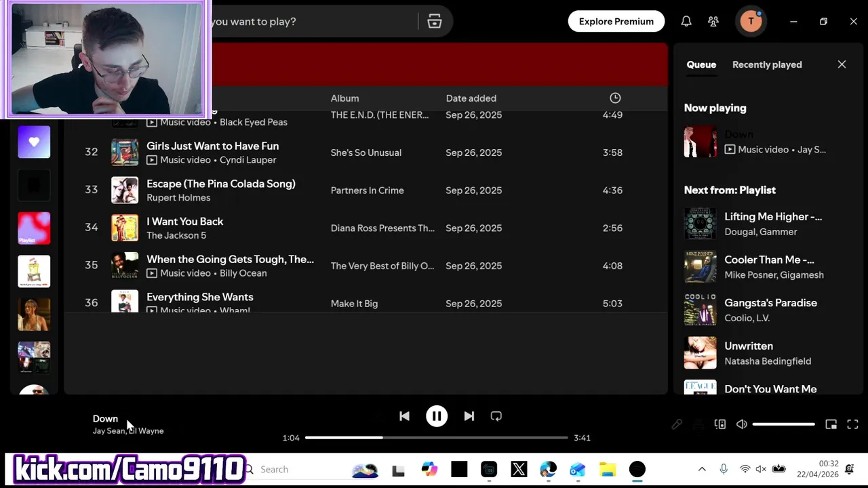Screen dimensions: 868x488
Task: Toggle the lyrics microphone icon
Action: tap(677, 424)
